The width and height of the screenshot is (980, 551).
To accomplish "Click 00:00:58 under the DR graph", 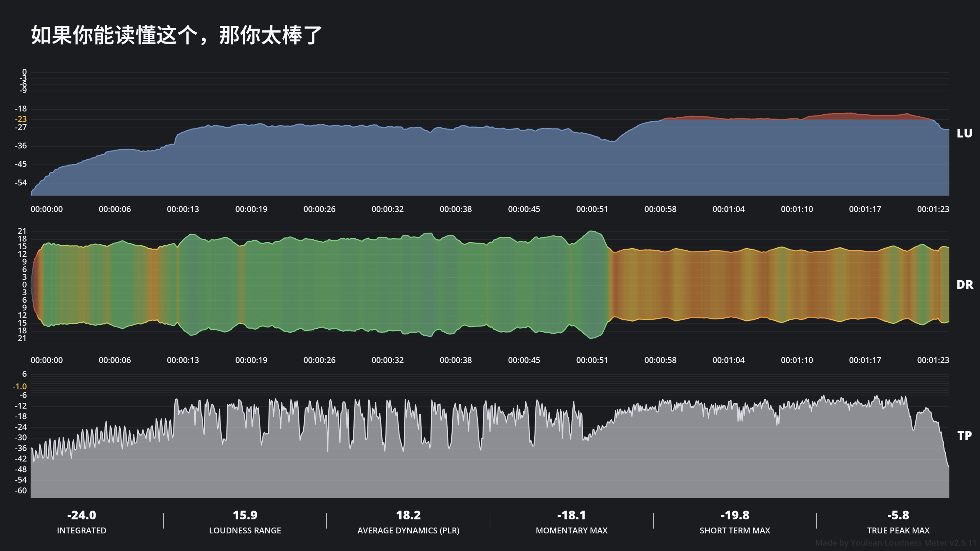I will [660, 360].
